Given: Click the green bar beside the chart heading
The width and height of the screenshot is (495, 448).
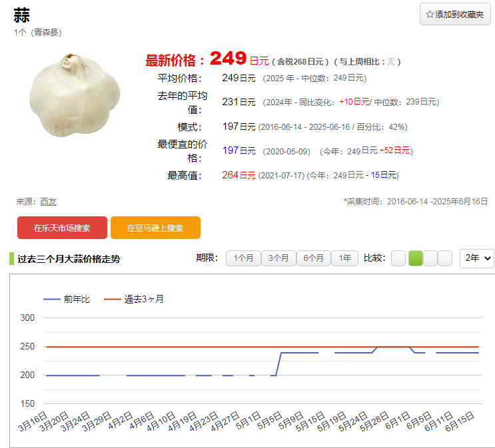Looking at the screenshot, I should click(x=11, y=259).
